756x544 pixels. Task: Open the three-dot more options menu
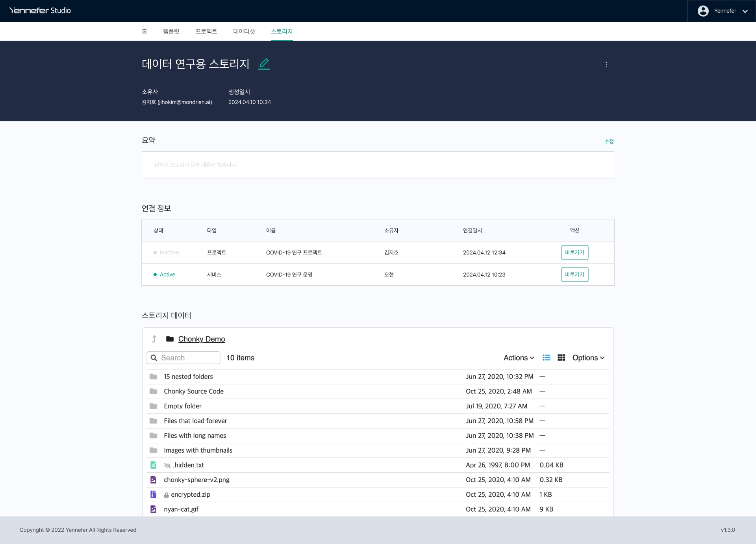[x=606, y=65]
